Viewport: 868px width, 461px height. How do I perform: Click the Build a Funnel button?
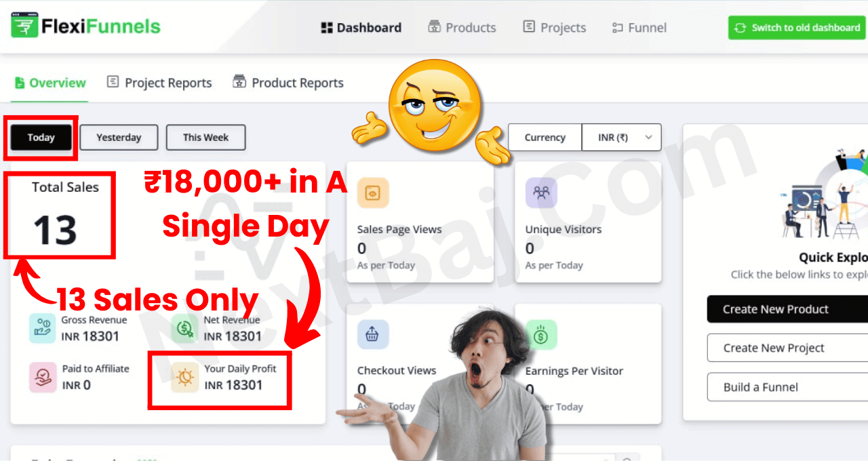pos(787,387)
